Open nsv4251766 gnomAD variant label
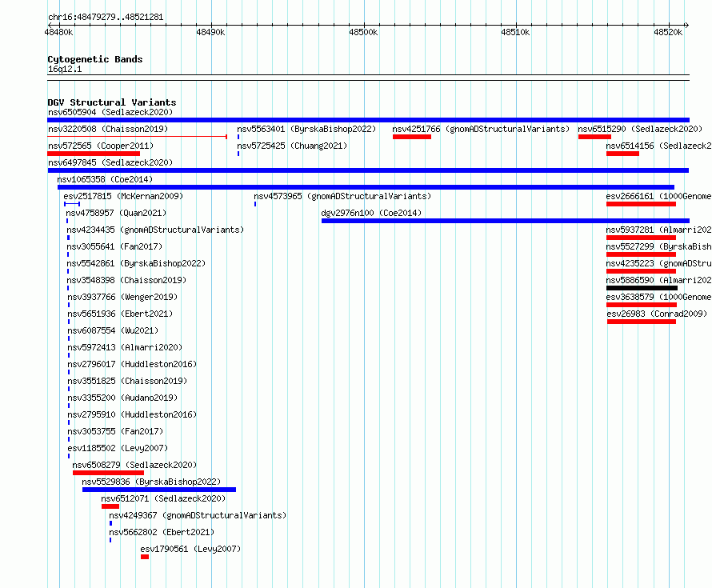 [481, 129]
